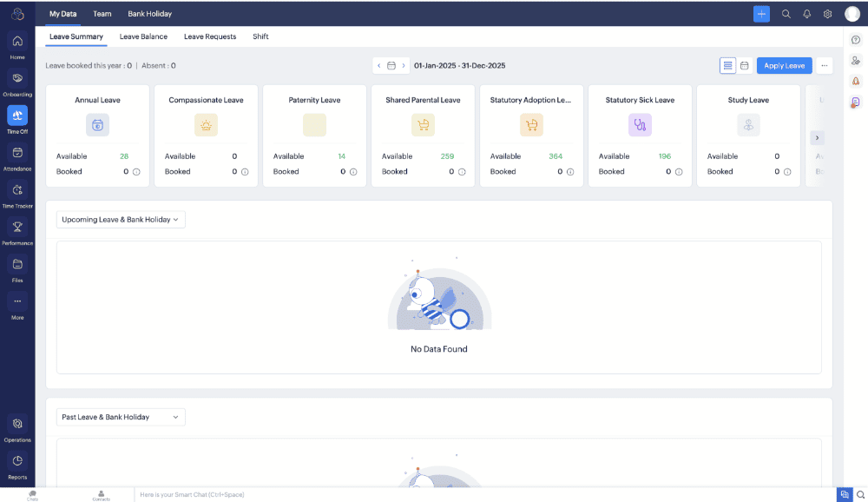
Task: Open the Home section in sidebar
Action: click(17, 46)
